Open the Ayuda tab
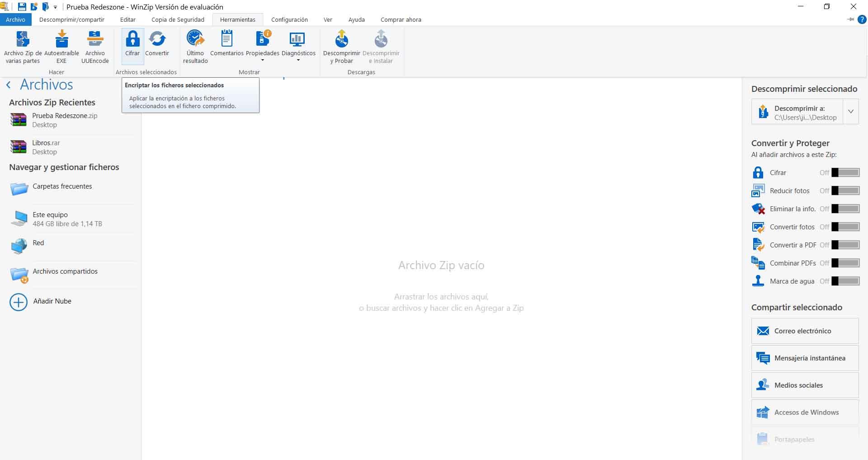 (357, 19)
